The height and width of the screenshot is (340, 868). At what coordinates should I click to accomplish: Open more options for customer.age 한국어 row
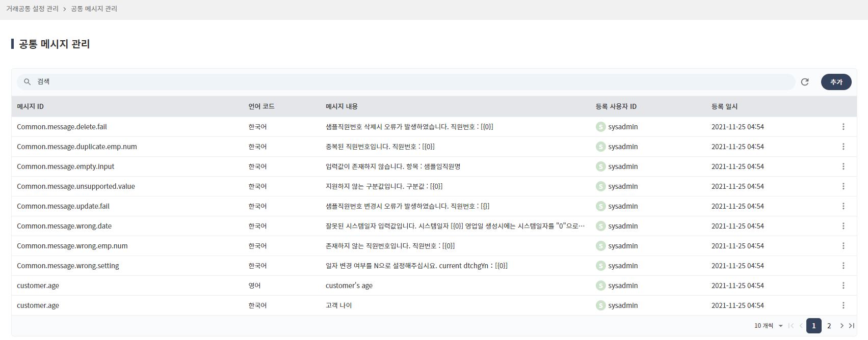(x=843, y=305)
